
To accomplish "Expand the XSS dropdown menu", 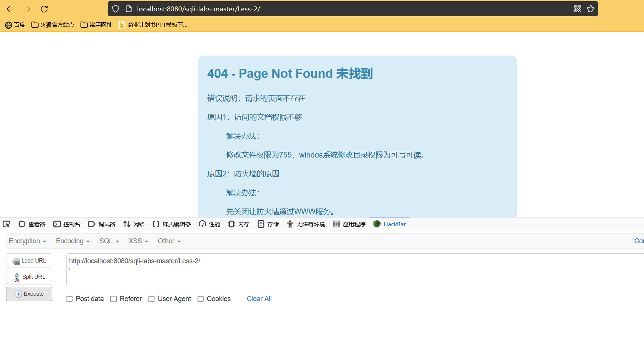I will 138,241.
